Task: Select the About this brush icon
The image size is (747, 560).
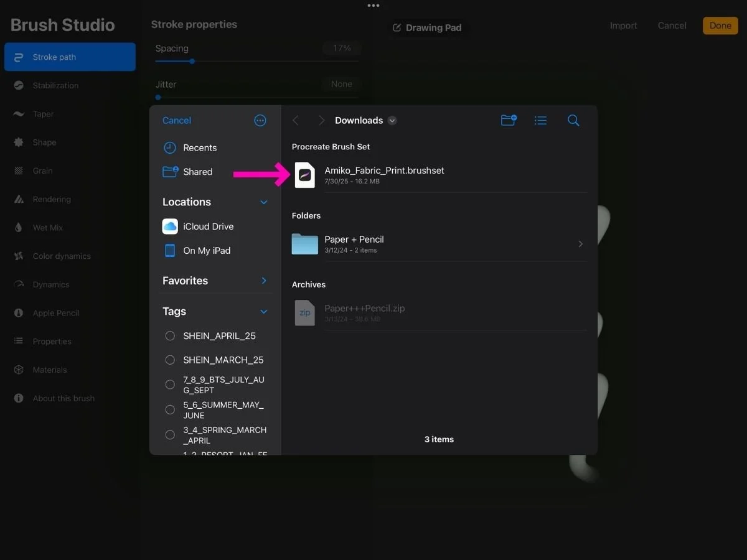Action: tap(19, 398)
